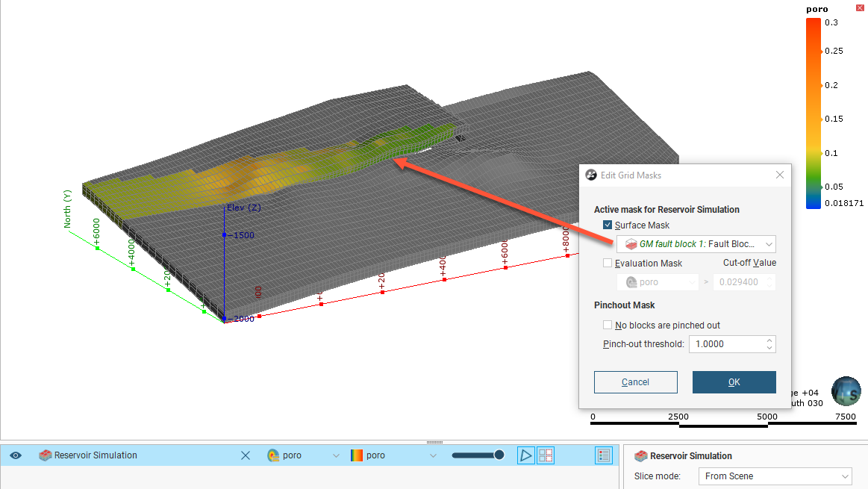
Task: Click Cancel in Edit Grid Masks
Action: (635, 382)
